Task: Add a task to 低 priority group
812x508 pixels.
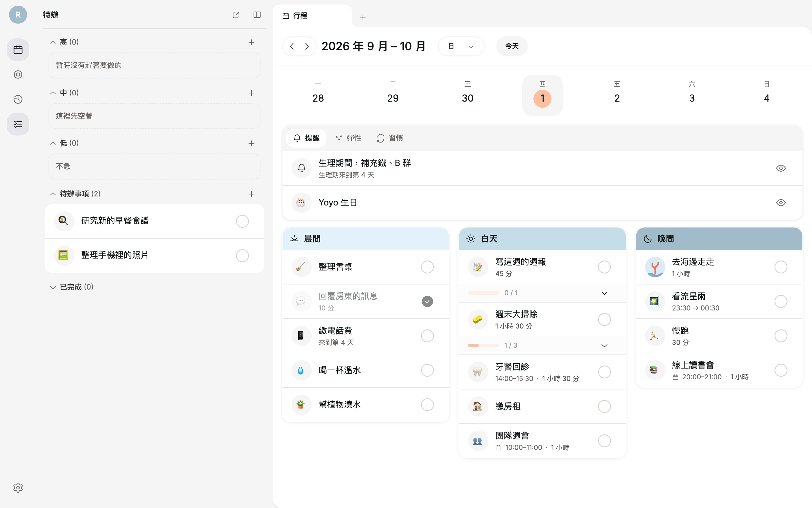Action: pyautogui.click(x=251, y=143)
